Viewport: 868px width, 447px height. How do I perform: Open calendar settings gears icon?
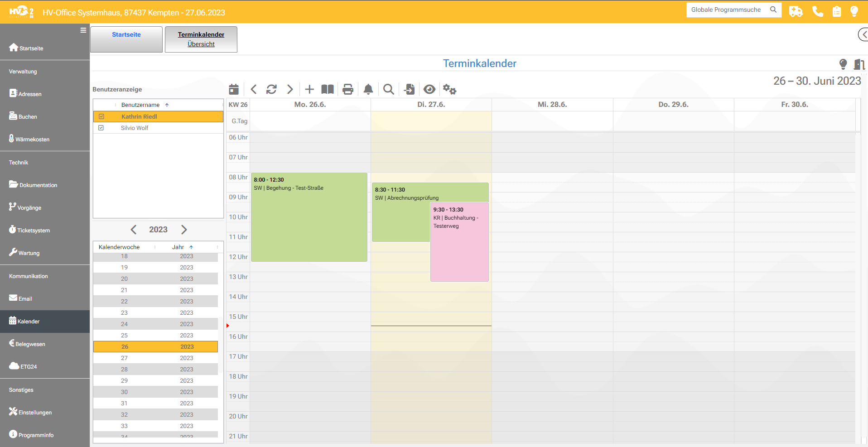pos(449,89)
